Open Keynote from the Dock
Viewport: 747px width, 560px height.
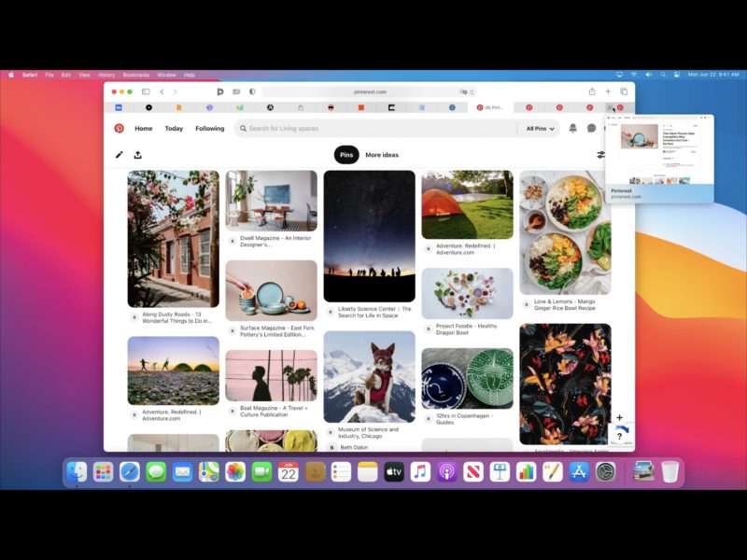500,472
